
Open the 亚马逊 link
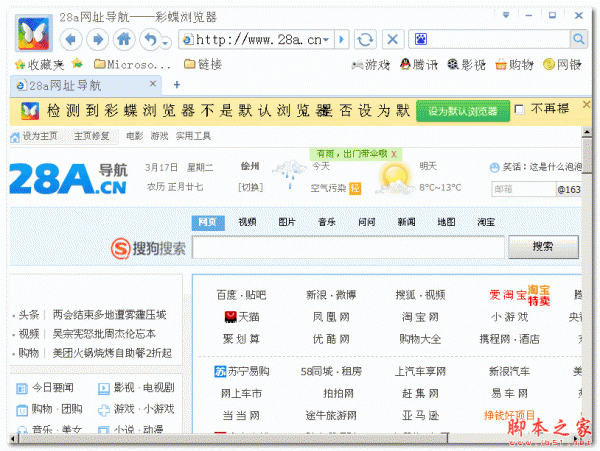point(421,415)
